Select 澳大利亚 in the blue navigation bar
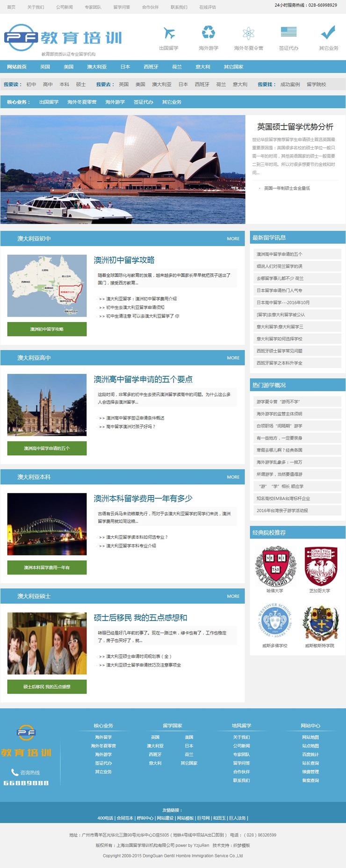The width and height of the screenshot is (346, 868). click(x=97, y=67)
